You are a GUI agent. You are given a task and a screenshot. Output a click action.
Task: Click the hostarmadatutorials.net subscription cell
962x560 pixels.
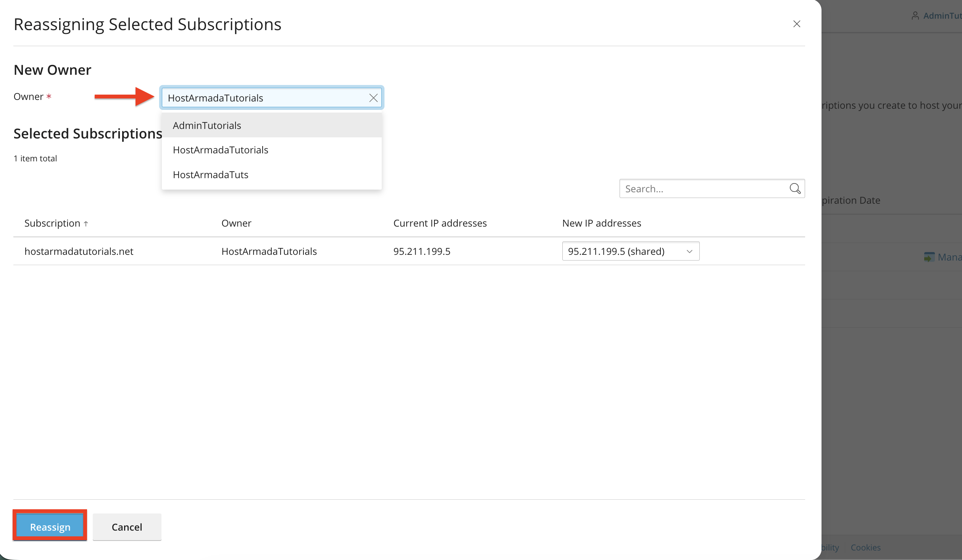click(79, 251)
